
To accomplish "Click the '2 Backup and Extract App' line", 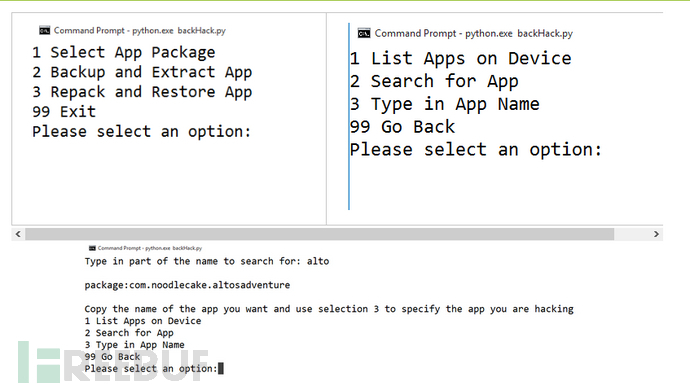I will click(142, 73).
